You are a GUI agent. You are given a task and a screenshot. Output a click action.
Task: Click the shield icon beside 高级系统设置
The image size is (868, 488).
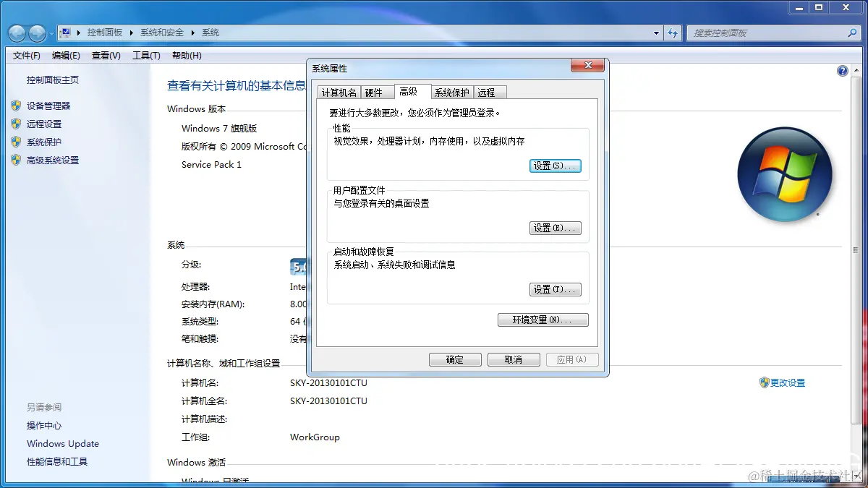[16, 160]
